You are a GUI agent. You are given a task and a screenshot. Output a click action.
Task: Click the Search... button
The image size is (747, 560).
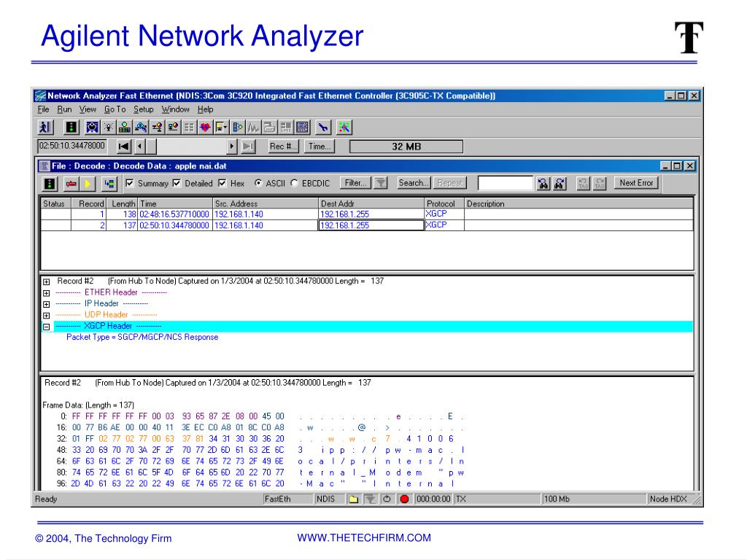click(x=414, y=183)
